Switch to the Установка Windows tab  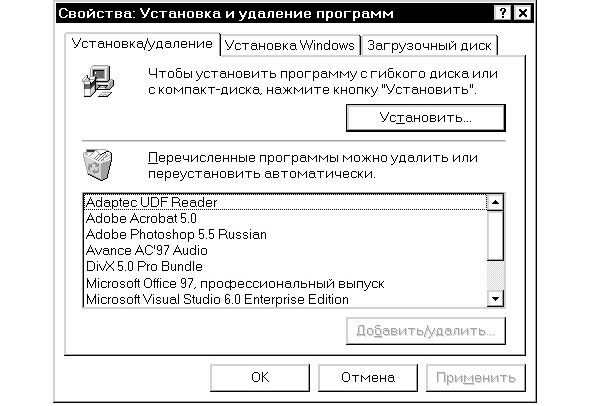(289, 45)
